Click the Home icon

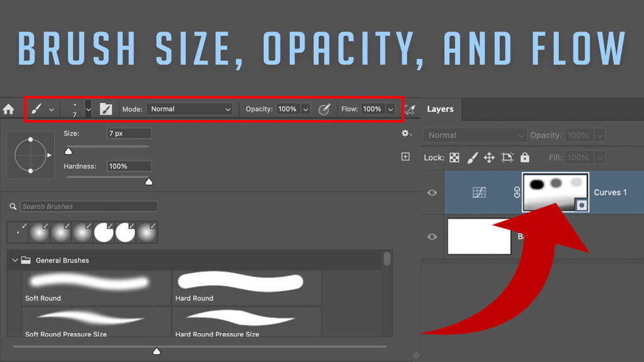tap(9, 109)
